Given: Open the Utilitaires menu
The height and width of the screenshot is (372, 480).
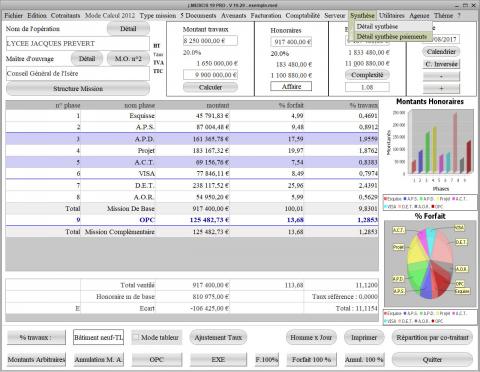Looking at the screenshot, I should pos(392,16).
